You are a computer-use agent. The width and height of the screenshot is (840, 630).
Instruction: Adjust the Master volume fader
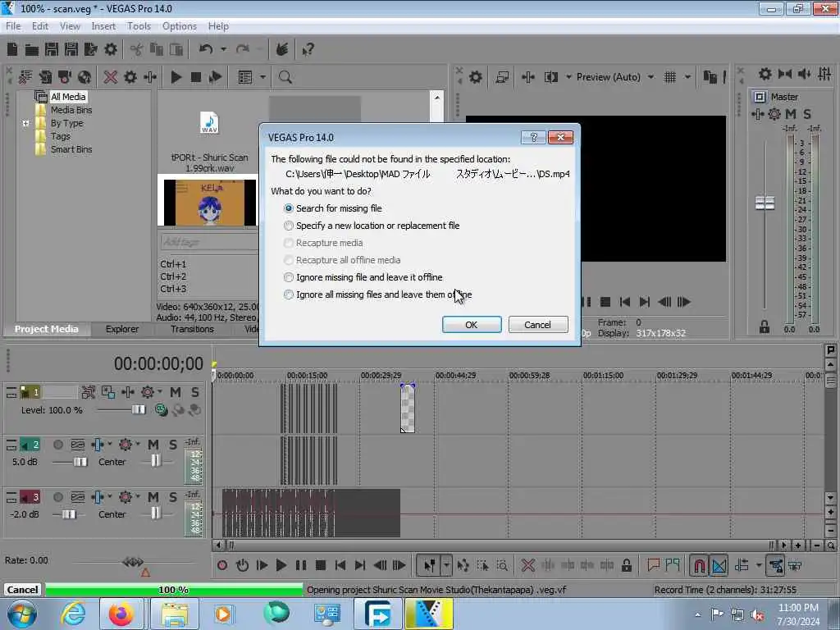765,203
